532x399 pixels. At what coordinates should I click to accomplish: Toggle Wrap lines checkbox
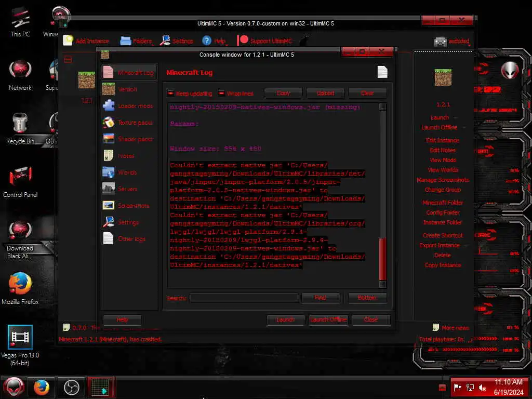point(221,93)
